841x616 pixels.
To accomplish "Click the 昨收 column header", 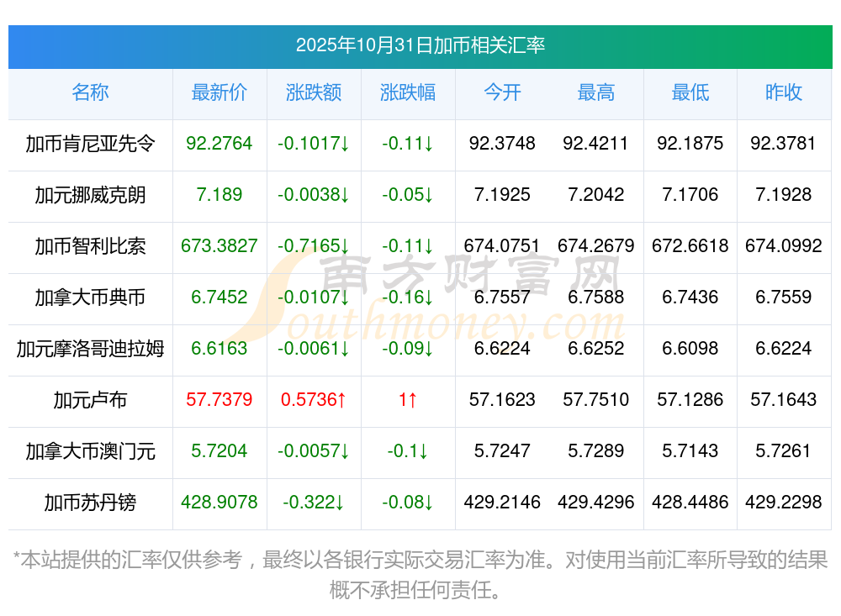I will tap(784, 92).
